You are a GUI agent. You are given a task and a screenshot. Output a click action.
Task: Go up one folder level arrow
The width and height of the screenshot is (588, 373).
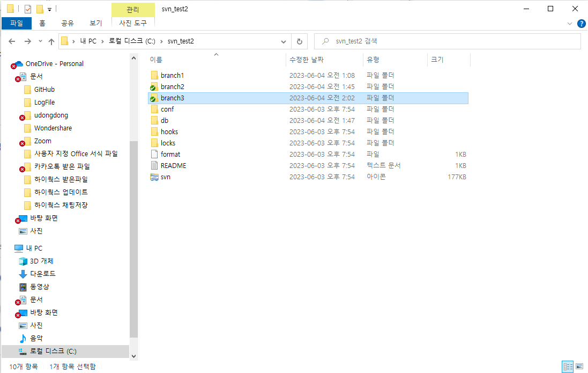point(51,41)
